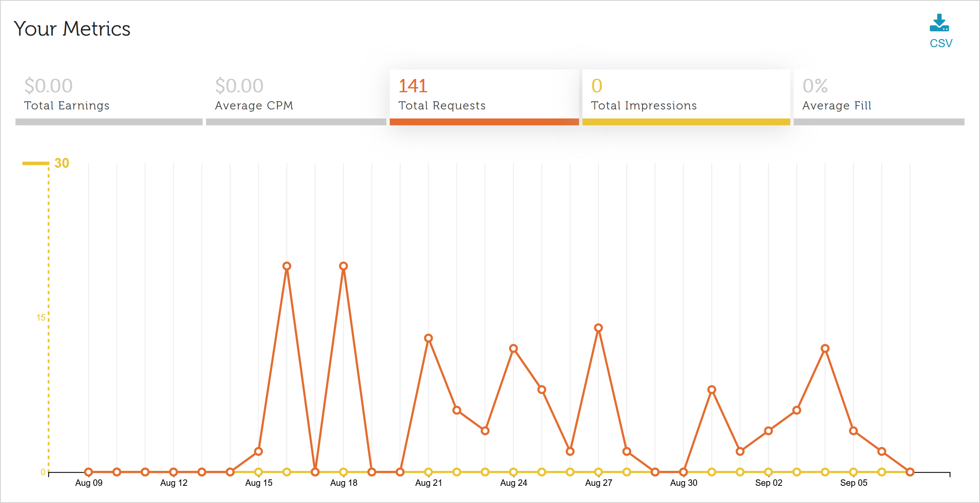This screenshot has width=980, height=503.
Task: Toggle the Total Requests metric card
Action: coord(484,97)
